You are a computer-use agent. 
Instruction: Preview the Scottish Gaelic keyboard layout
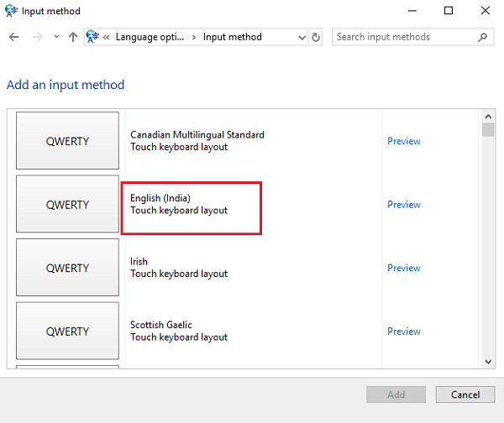[403, 332]
